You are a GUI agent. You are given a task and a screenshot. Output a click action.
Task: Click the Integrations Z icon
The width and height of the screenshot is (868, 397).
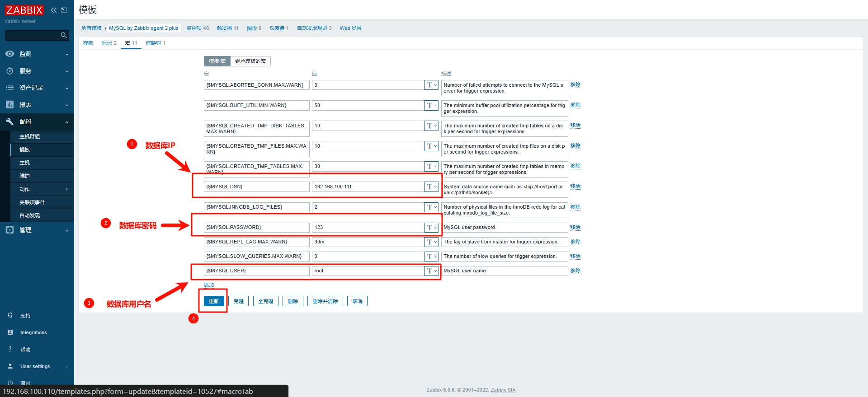[10, 332]
